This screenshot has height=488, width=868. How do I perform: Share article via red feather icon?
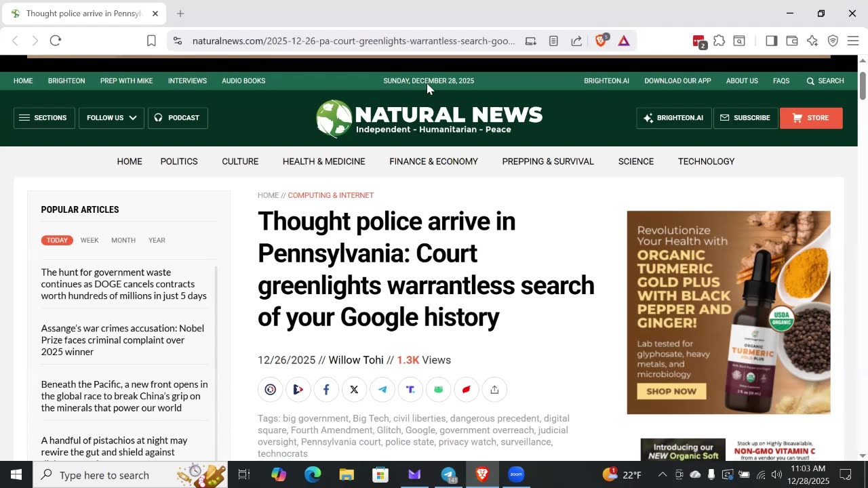click(467, 389)
